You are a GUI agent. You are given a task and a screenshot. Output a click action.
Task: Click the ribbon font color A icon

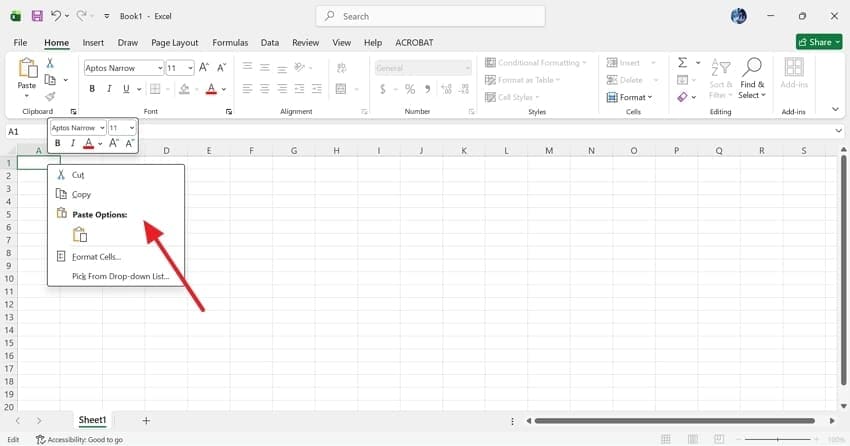[x=211, y=88]
